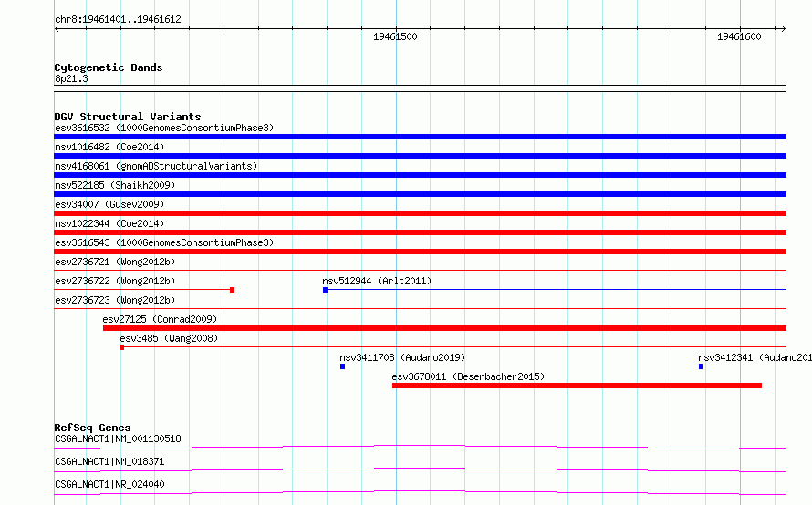
Task: Open the nsv1022344 (Coe2014) label
Action: point(109,223)
